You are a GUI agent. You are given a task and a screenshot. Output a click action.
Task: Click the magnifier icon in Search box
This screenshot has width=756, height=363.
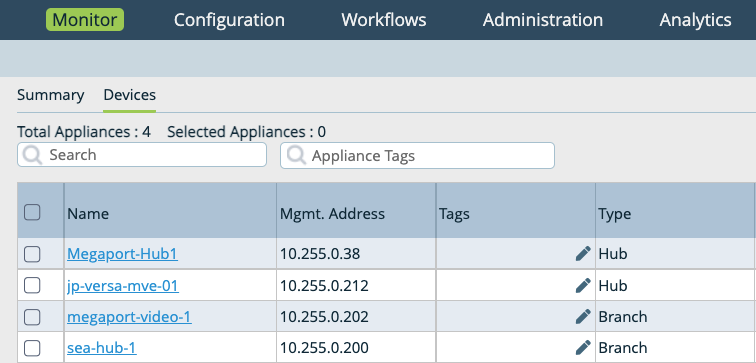[x=32, y=155]
